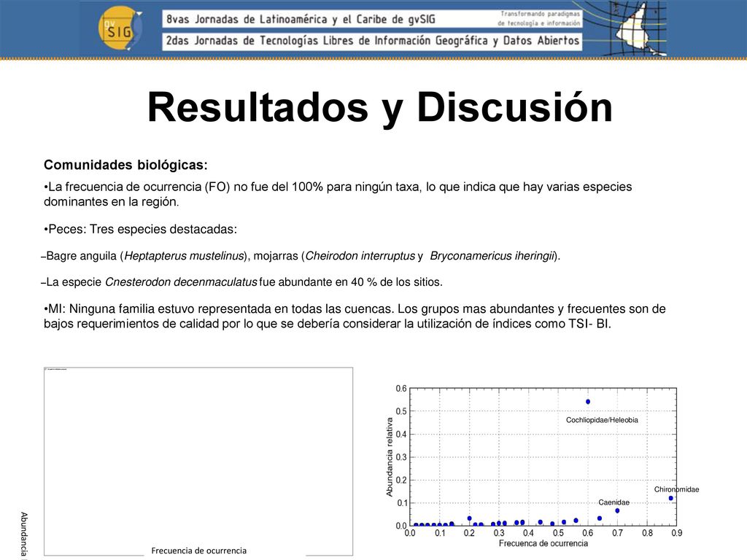Click the empty chart placeholder box

(198, 461)
